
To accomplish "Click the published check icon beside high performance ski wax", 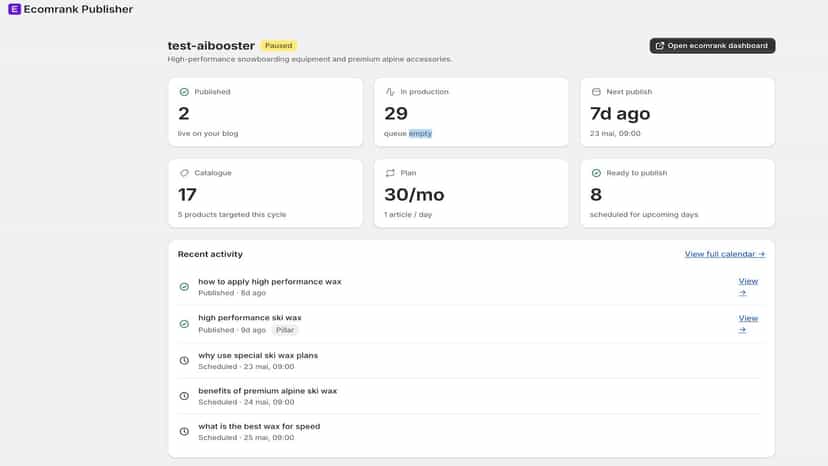I will 184,324.
